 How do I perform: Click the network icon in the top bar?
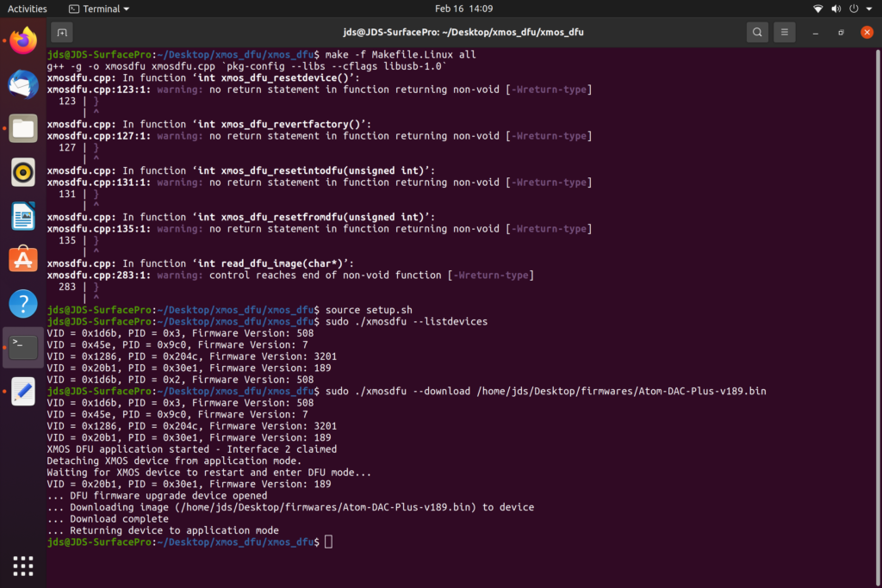pyautogui.click(x=817, y=9)
